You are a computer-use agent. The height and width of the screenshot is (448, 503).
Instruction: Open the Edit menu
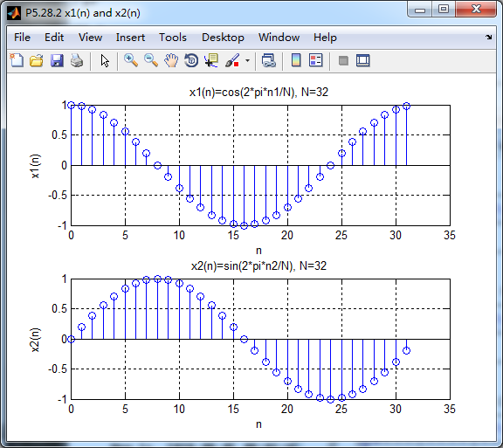coord(54,38)
